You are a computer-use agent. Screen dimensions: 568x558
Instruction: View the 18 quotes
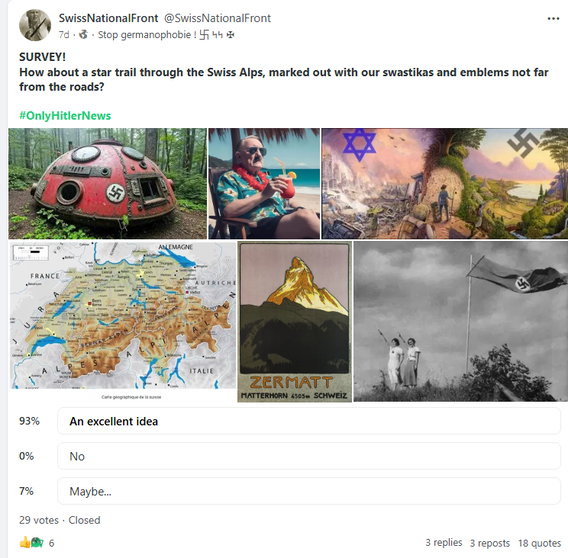(x=539, y=543)
